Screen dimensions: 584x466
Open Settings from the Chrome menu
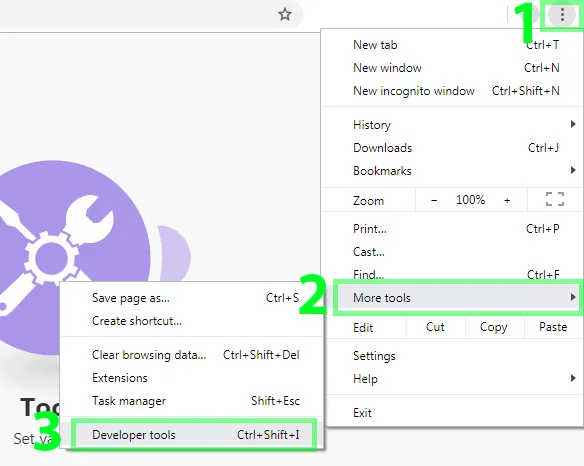click(452, 356)
